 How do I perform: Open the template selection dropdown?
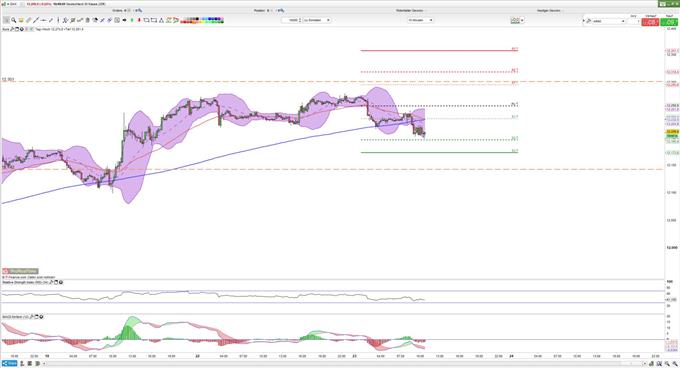pos(608,21)
